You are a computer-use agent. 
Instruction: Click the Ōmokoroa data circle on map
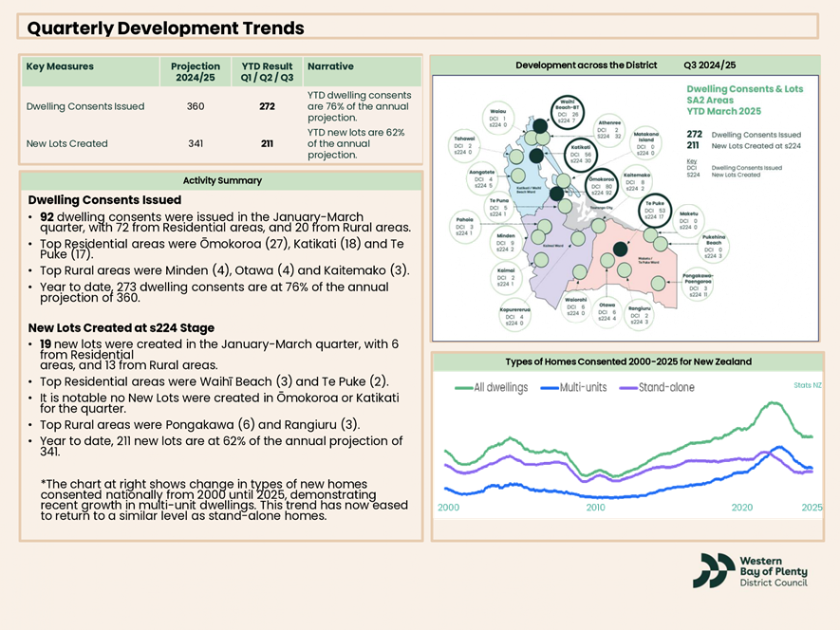(600, 188)
